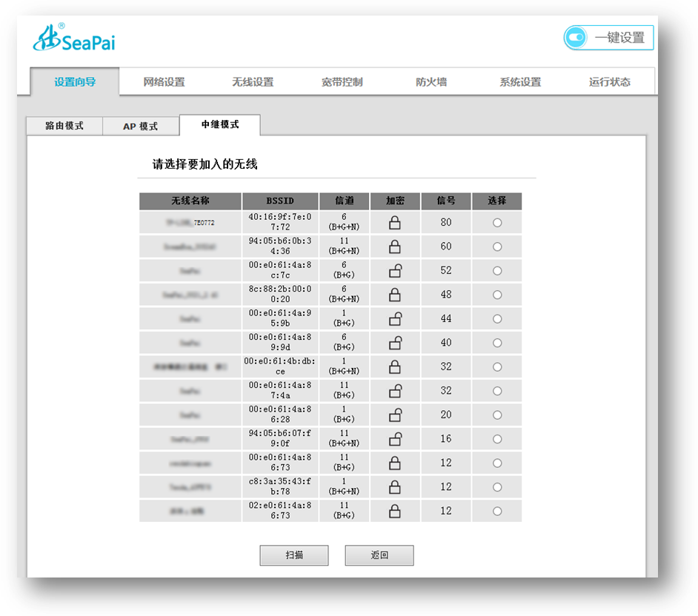Select radio for network with signal 16
Viewport: 698px width, 616px height.
tap(497, 438)
